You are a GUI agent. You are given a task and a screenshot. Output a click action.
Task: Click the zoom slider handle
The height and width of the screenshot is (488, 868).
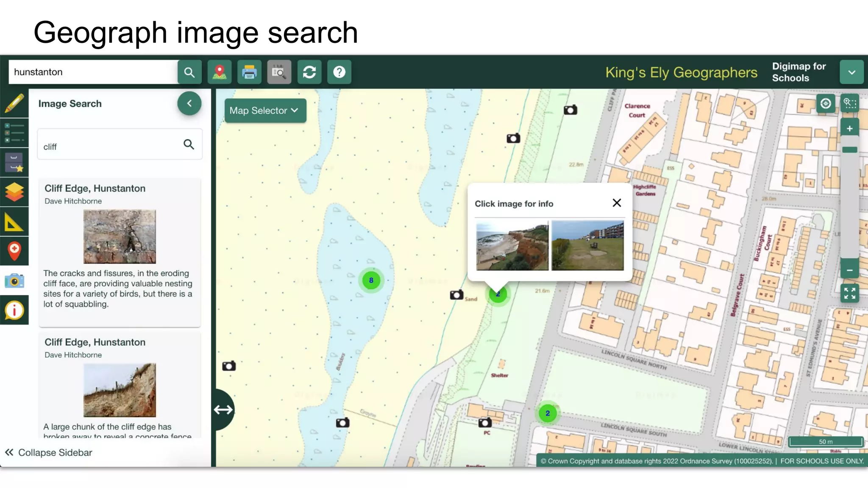coord(850,150)
